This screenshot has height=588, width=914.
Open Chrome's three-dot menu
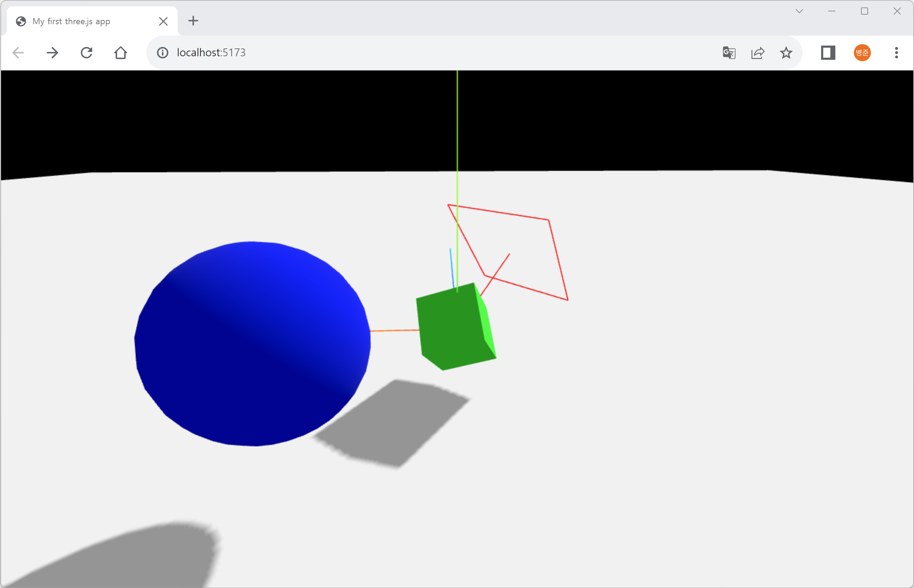[897, 53]
